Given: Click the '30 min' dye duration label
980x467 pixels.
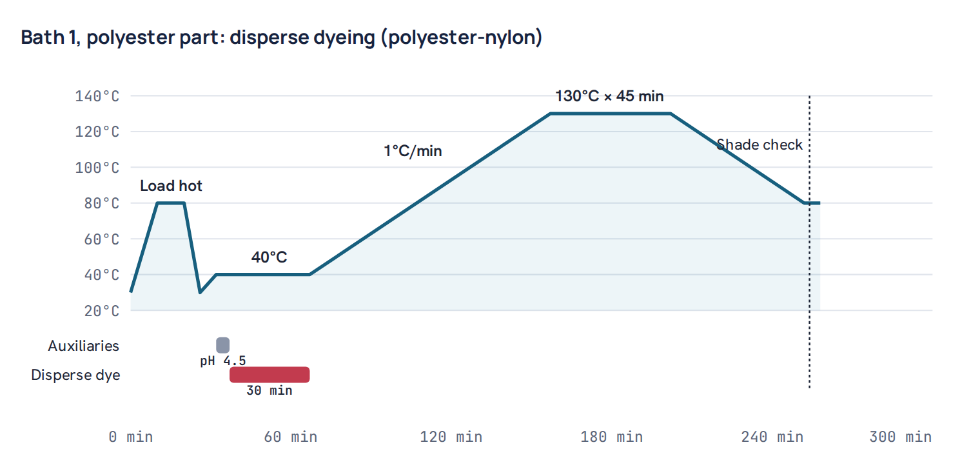Looking at the screenshot, I should pyautogui.click(x=269, y=390).
